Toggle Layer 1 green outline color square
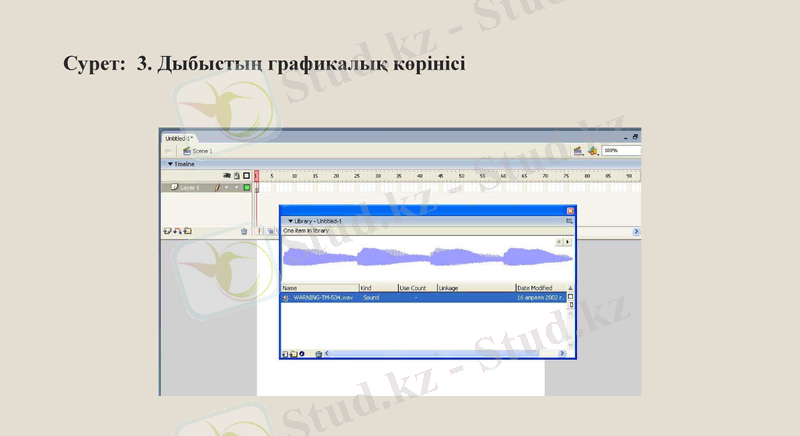800x436 pixels. click(x=247, y=188)
